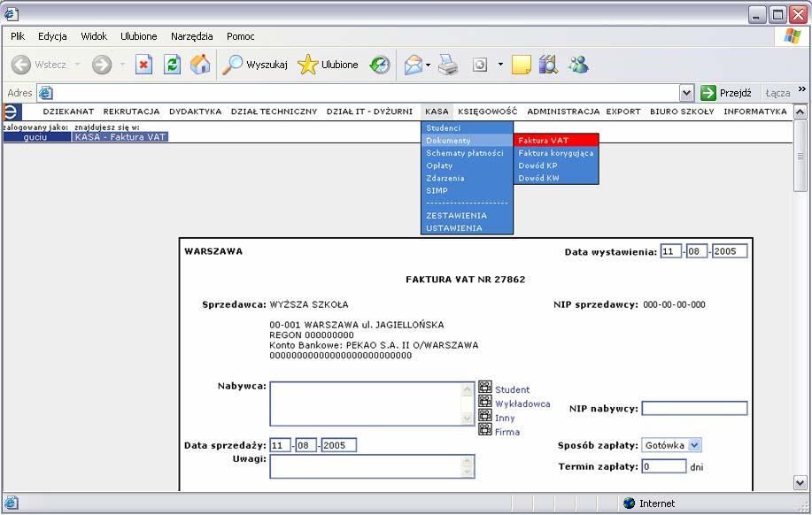Image resolution: width=812 pixels, height=515 pixels.
Task: Select Studenci in KASA menu
Action: click(468, 127)
